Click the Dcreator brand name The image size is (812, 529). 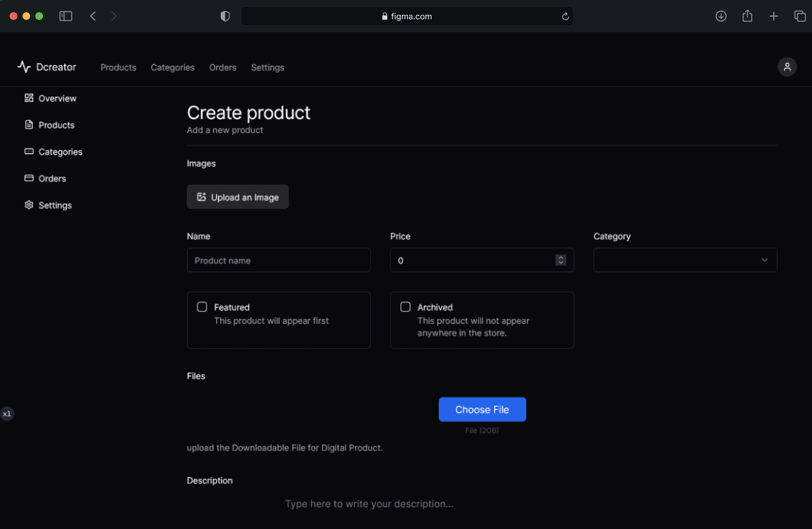point(56,67)
